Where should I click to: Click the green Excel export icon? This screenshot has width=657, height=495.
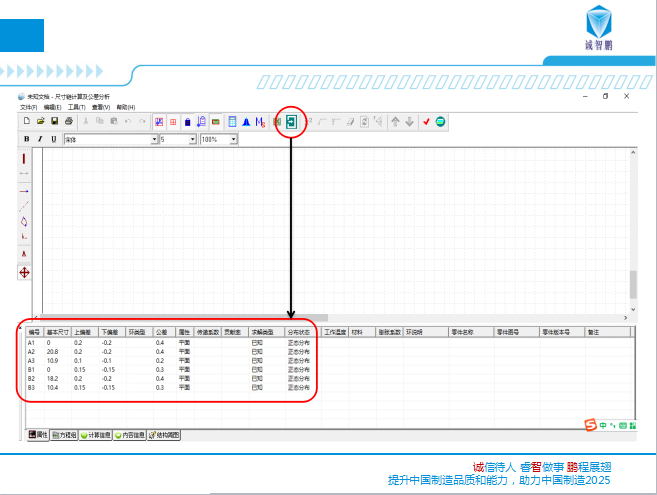click(x=277, y=122)
